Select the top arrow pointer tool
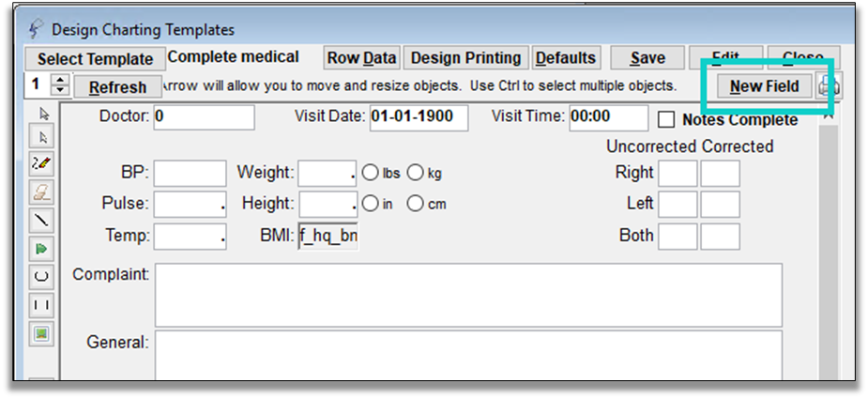This screenshot has width=868, height=399. click(x=43, y=115)
